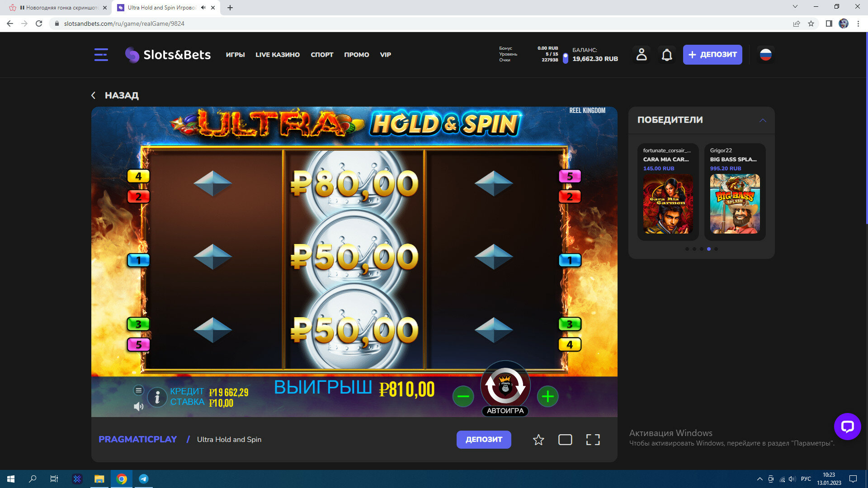
Task: Open the Промо menu item
Action: tap(356, 55)
